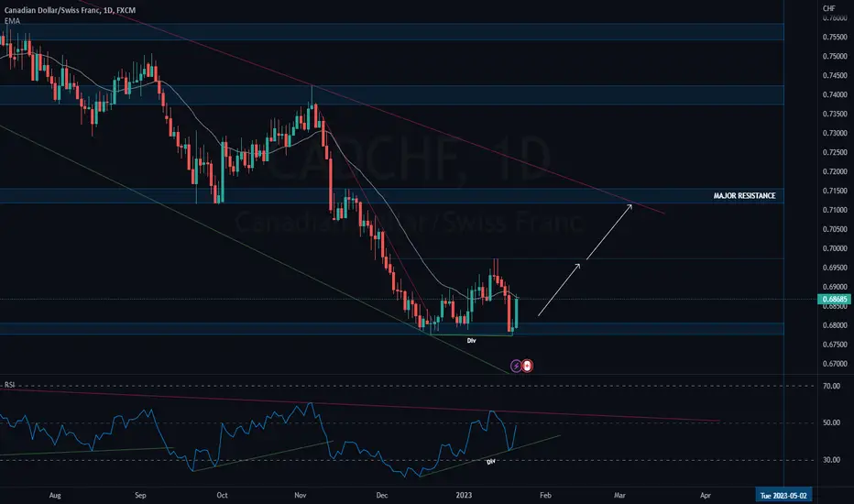The height and width of the screenshot is (504, 854).
Task: Click the 0.74000 price level on the axis
Action: click(835, 94)
